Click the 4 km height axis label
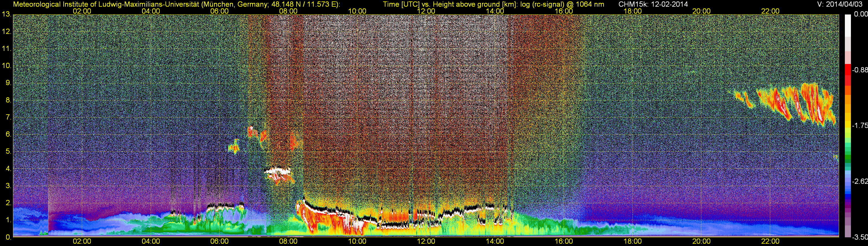This screenshot has height=246, width=868. coord(8,169)
